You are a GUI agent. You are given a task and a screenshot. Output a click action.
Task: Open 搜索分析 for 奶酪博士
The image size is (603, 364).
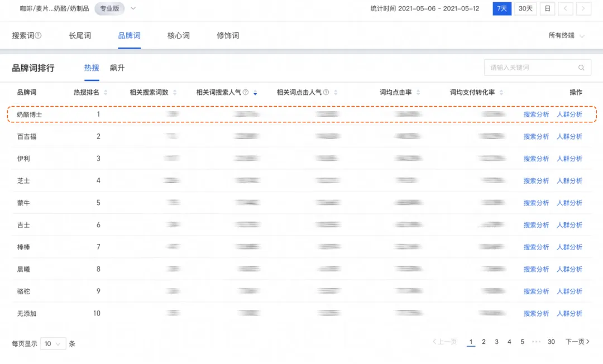pyautogui.click(x=536, y=114)
